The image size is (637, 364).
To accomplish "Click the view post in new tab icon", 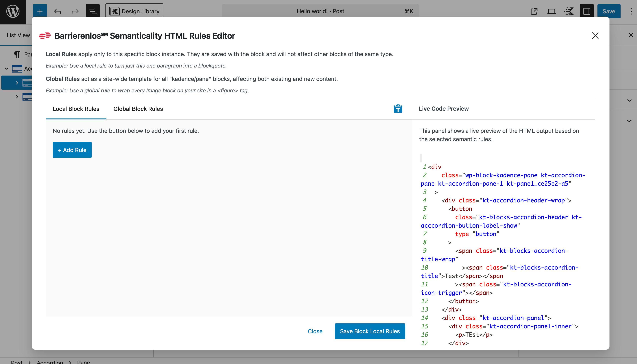I will pos(534,11).
